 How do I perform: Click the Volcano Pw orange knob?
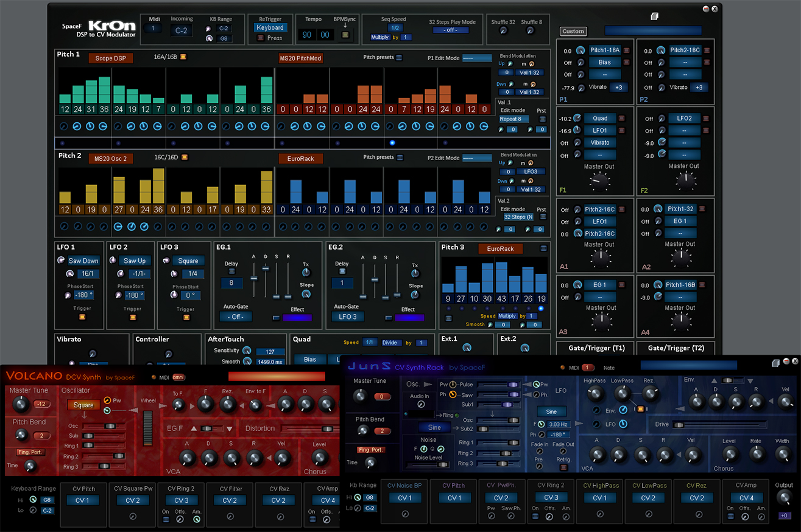tap(107, 401)
